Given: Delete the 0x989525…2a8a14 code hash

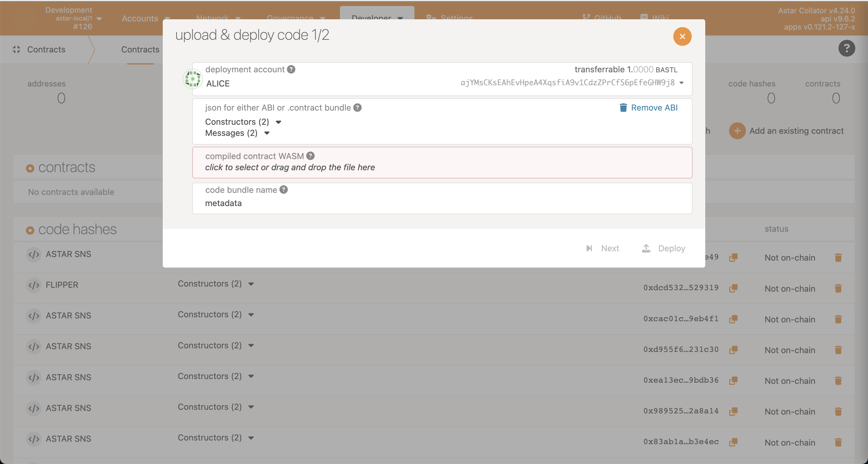Looking at the screenshot, I should pyautogui.click(x=838, y=412).
